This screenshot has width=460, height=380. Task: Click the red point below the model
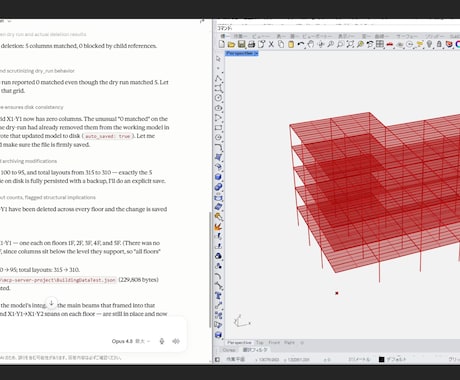pos(337,293)
